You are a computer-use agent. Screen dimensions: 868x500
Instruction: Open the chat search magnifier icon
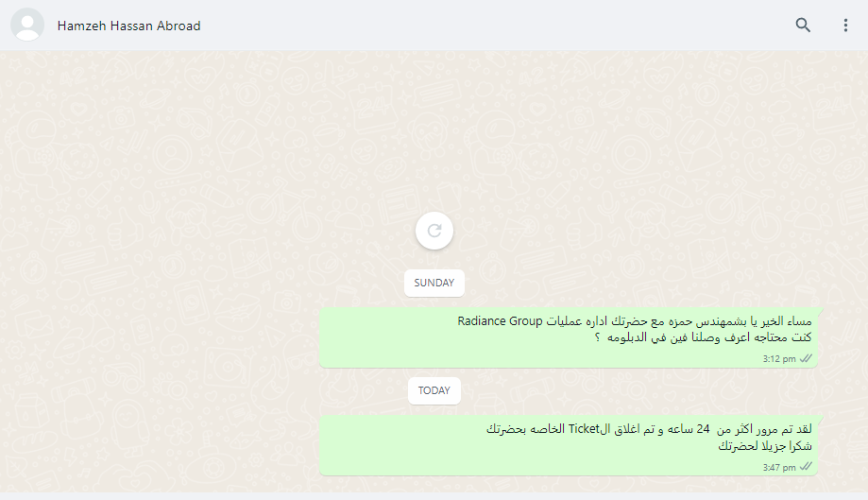coord(803,25)
